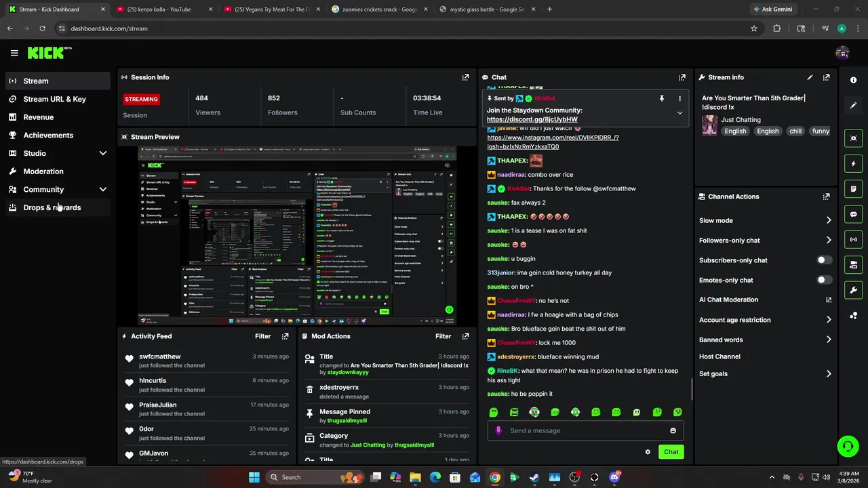Open AI Chat Moderation external link
Viewport: 868px width, 488px height.
pyautogui.click(x=829, y=300)
